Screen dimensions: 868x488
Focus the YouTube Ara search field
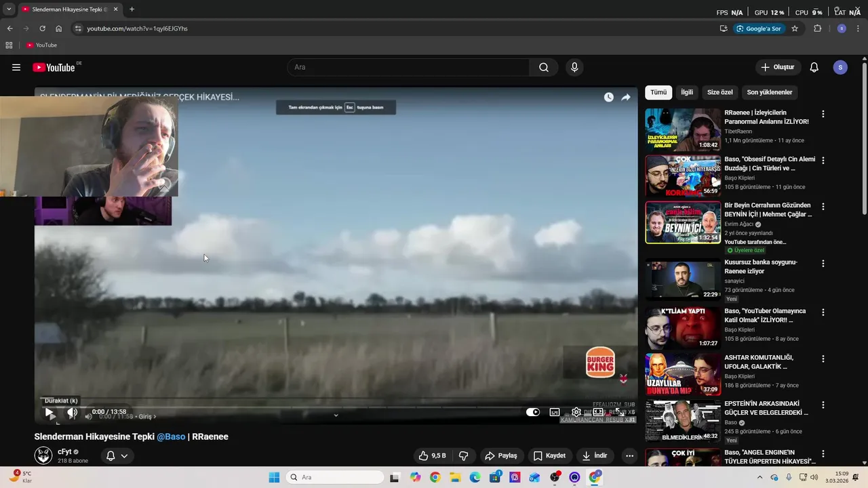pos(408,67)
